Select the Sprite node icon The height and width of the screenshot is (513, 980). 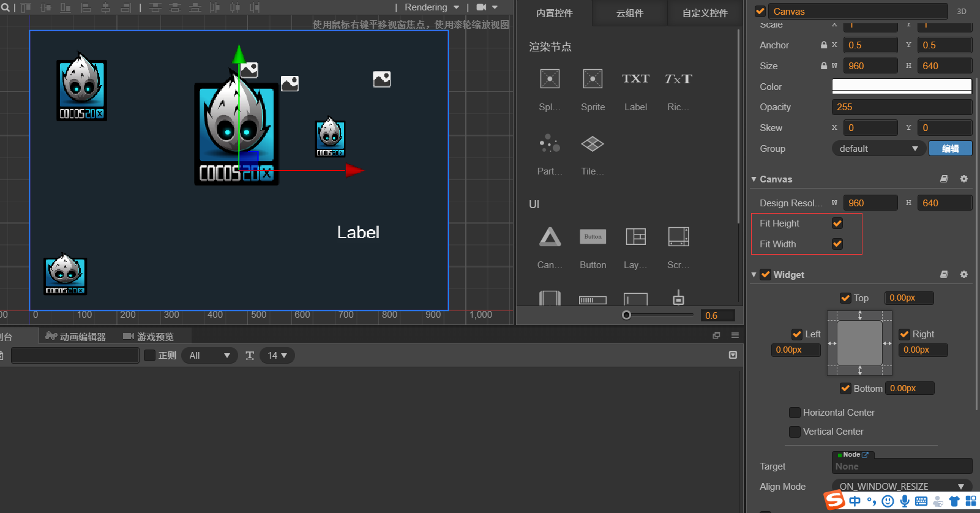(x=593, y=79)
